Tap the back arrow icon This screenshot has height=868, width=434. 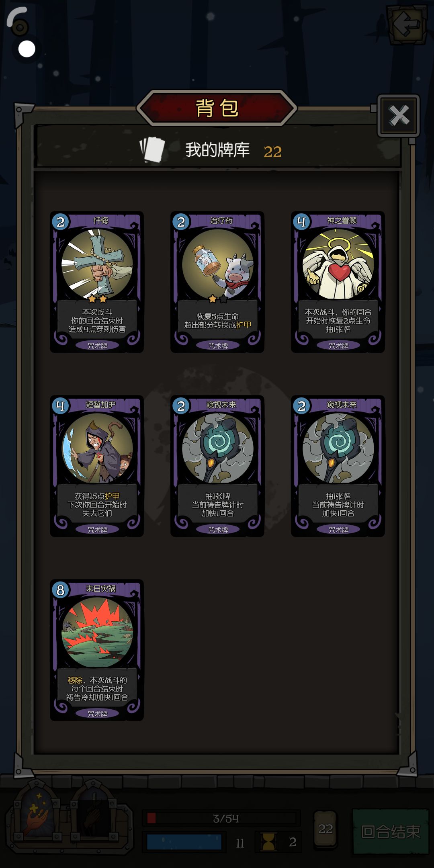click(407, 25)
